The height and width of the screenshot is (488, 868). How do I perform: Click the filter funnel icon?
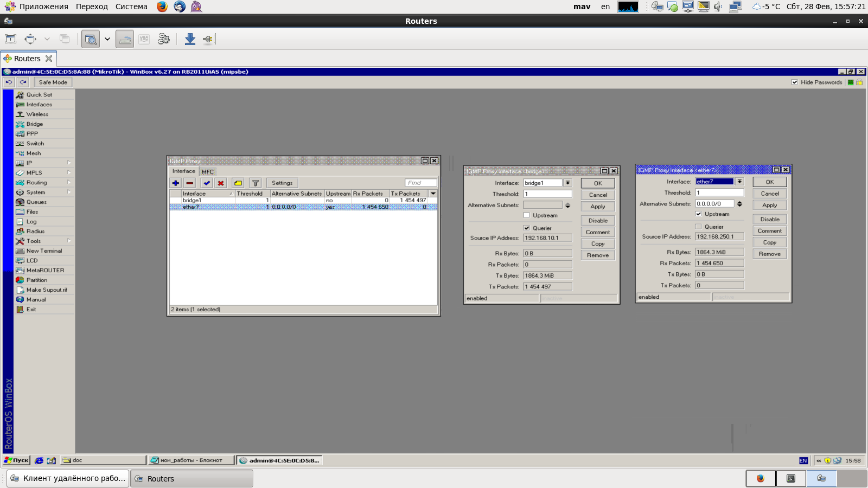(x=256, y=183)
